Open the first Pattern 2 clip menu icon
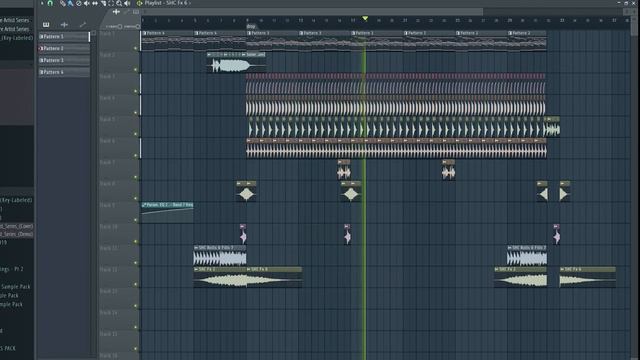Screen dimensions: 640x360 pos(458,33)
